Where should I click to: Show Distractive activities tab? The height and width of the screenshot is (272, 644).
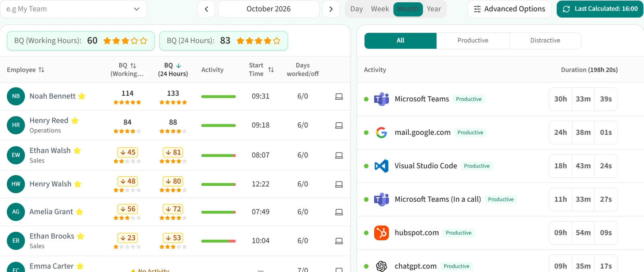[545, 41]
